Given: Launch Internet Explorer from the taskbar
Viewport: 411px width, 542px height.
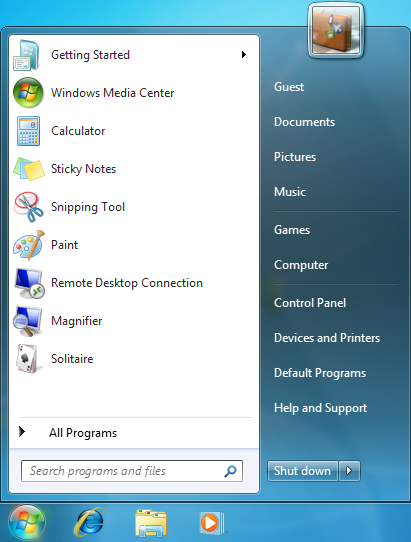Looking at the screenshot, I should (89, 522).
